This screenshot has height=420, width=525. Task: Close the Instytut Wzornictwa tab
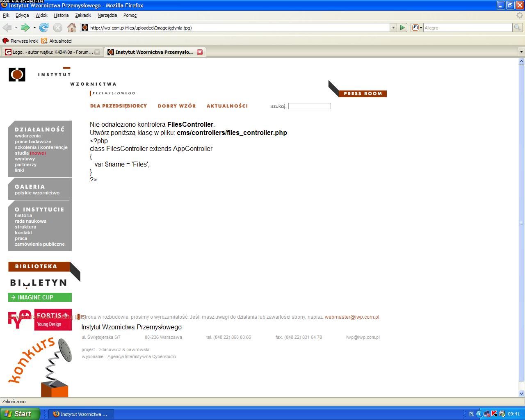click(x=200, y=52)
